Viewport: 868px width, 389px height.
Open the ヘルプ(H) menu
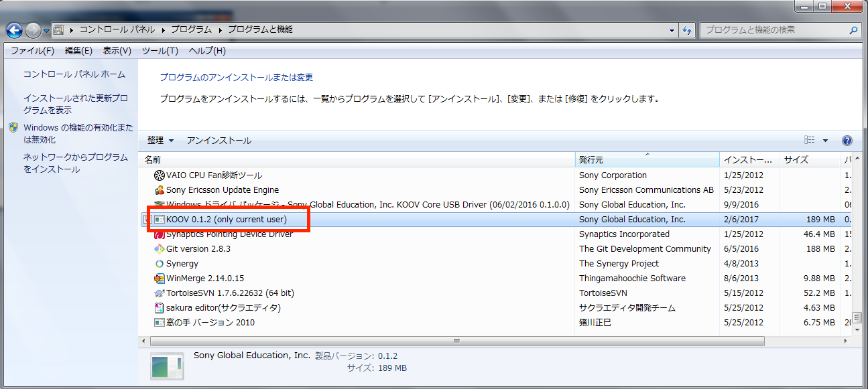[207, 51]
